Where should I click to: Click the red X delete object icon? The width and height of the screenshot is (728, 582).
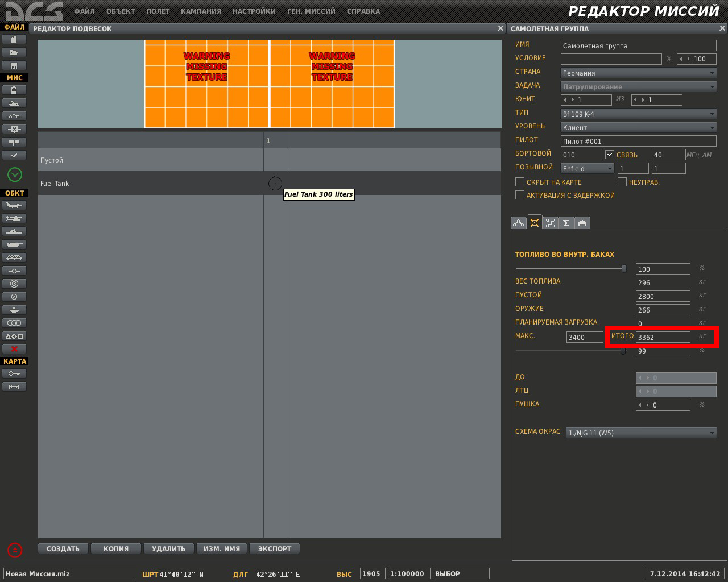[14, 349]
